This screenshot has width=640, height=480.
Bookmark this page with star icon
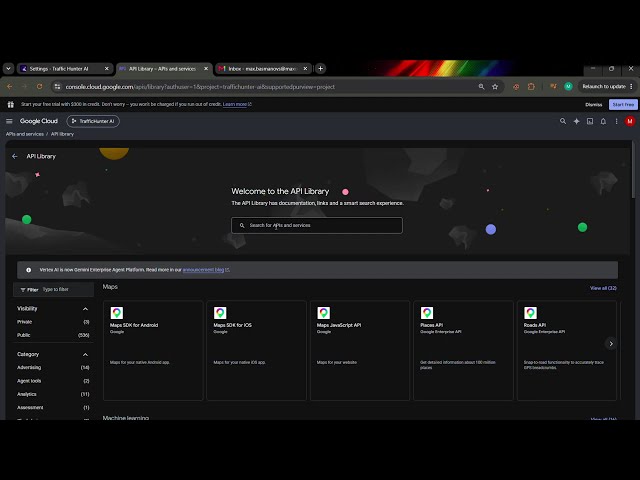495,87
